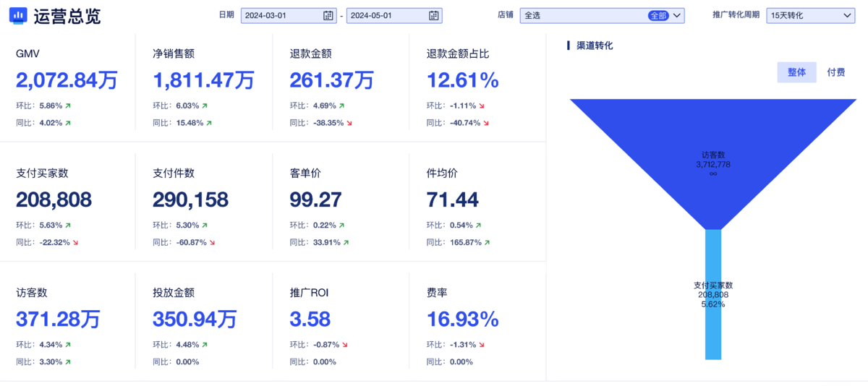Screen dimensions: 868x386
Task: Click the 访客数 funnel segment
Action: click(x=713, y=164)
